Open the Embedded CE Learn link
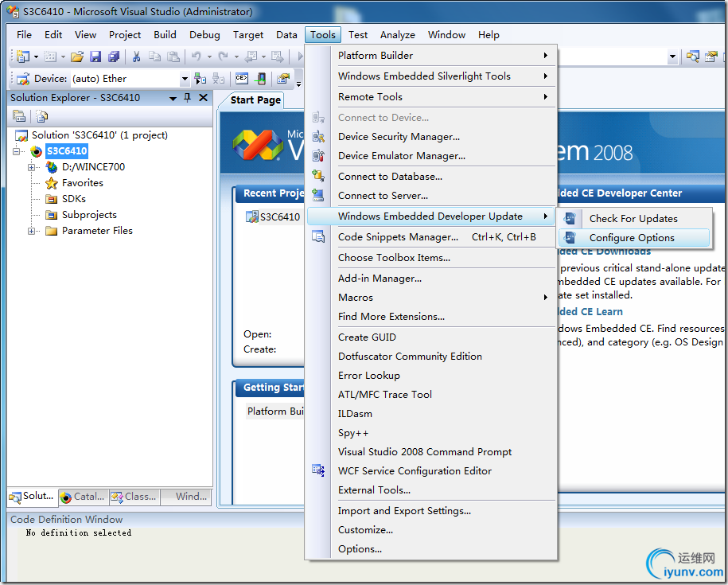 [x=590, y=311]
